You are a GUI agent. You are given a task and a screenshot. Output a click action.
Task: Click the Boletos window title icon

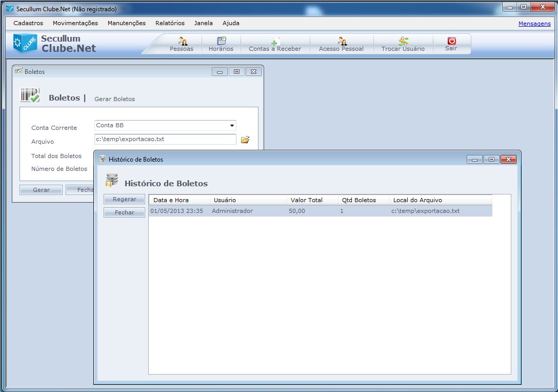point(18,70)
